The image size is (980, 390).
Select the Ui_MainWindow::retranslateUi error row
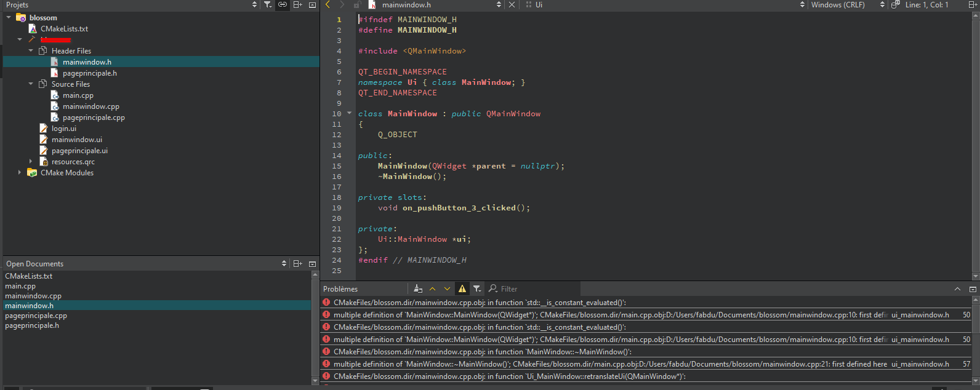[646, 376]
